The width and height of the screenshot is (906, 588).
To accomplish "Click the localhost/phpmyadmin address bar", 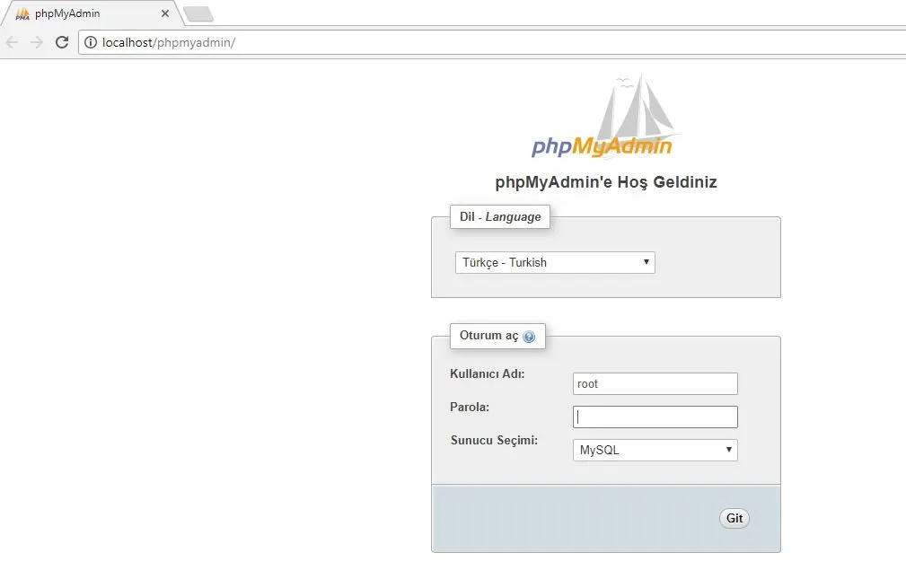I will tap(491, 42).
